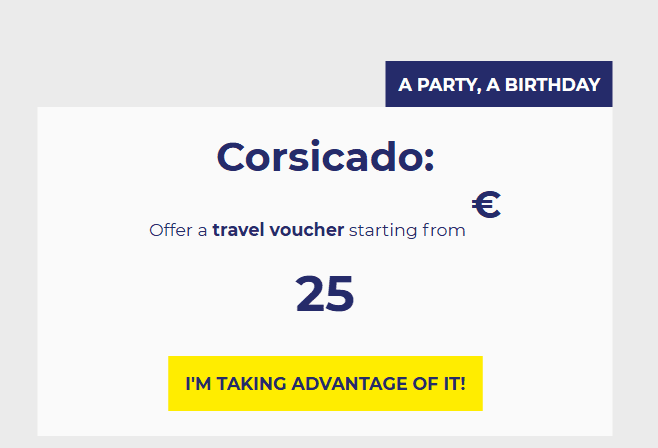Click the digit 5 in the price
Viewport: 658px width, 448px height.
[x=341, y=294]
